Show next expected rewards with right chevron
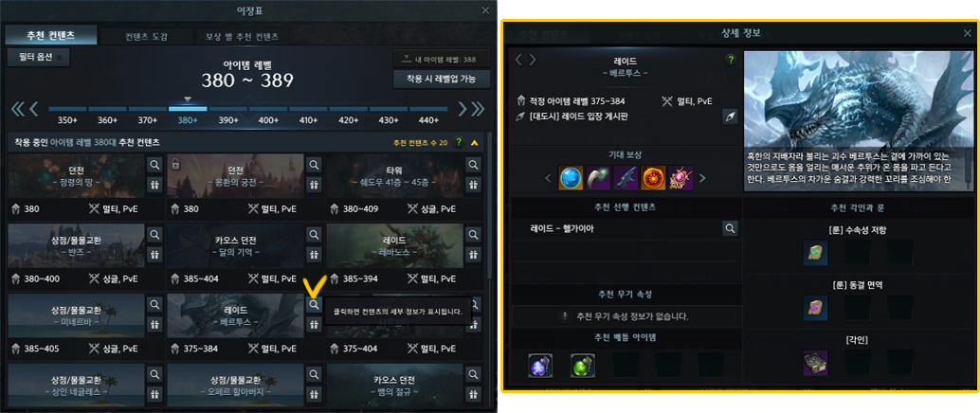The width and height of the screenshot is (980, 413). coord(702,179)
